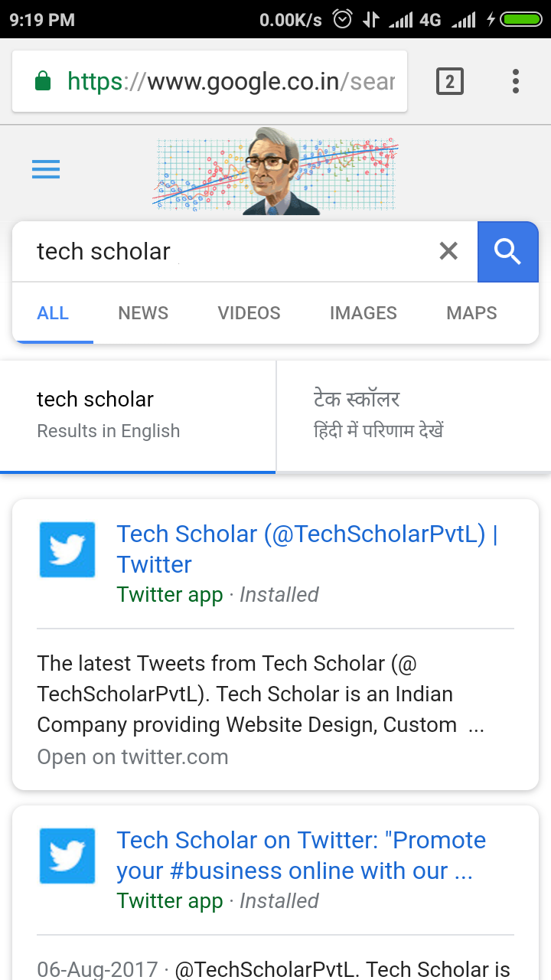Open on twitter.com link

pos(132,757)
